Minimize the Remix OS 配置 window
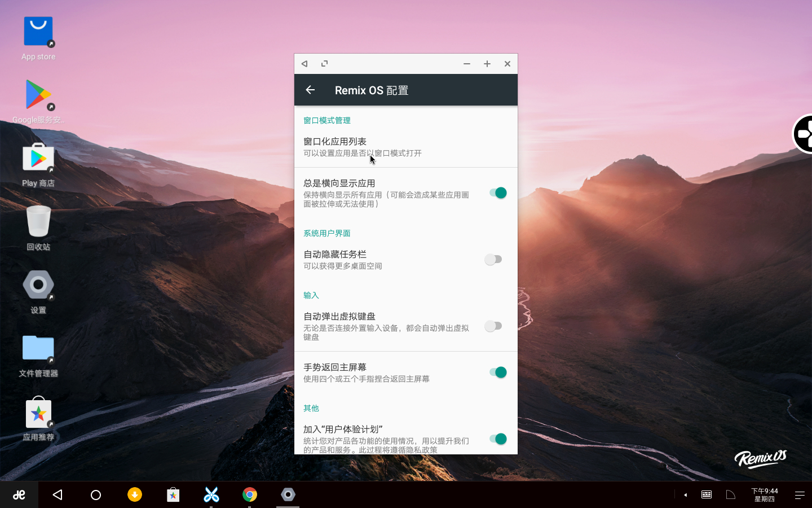Viewport: 812px width, 508px height. (x=467, y=64)
